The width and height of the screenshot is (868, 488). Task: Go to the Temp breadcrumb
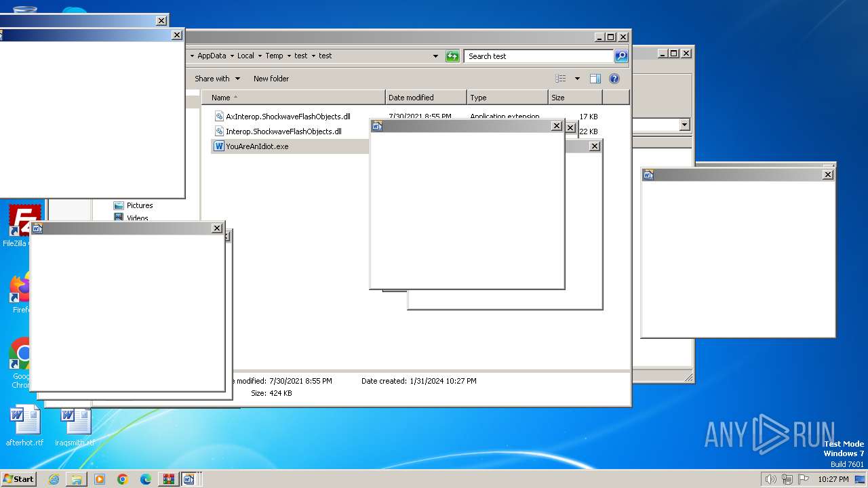274,56
